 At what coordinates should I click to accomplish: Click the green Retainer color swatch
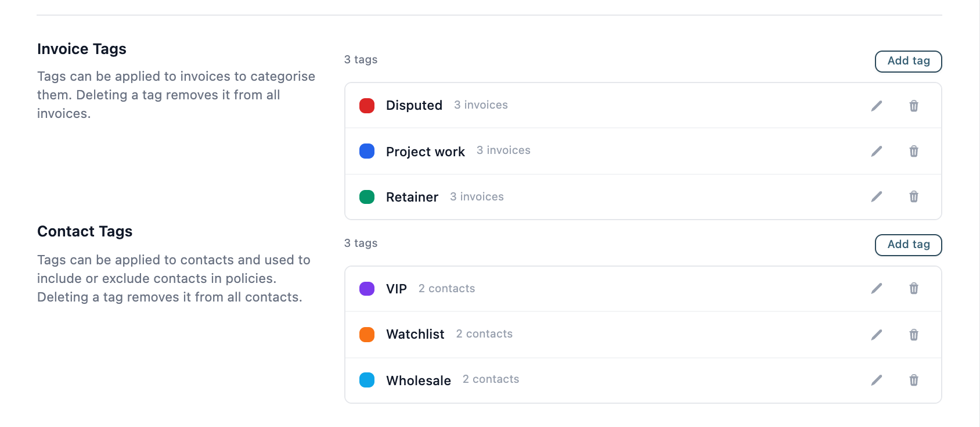tap(367, 197)
